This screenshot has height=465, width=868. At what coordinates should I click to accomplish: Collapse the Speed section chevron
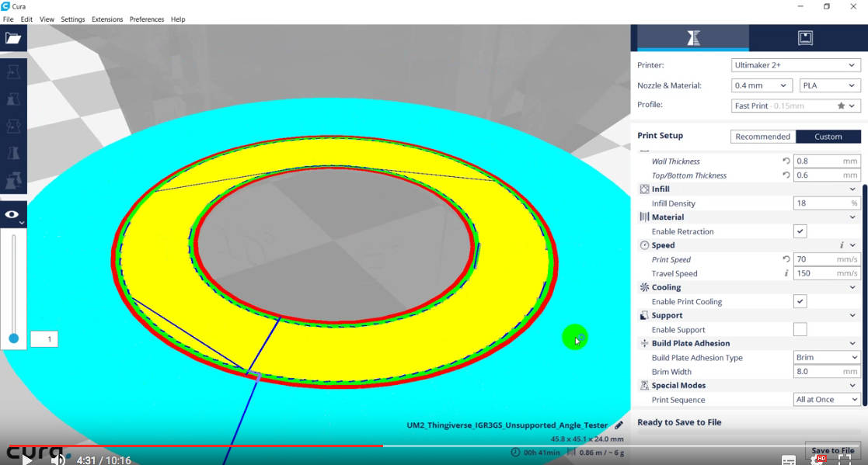click(852, 245)
